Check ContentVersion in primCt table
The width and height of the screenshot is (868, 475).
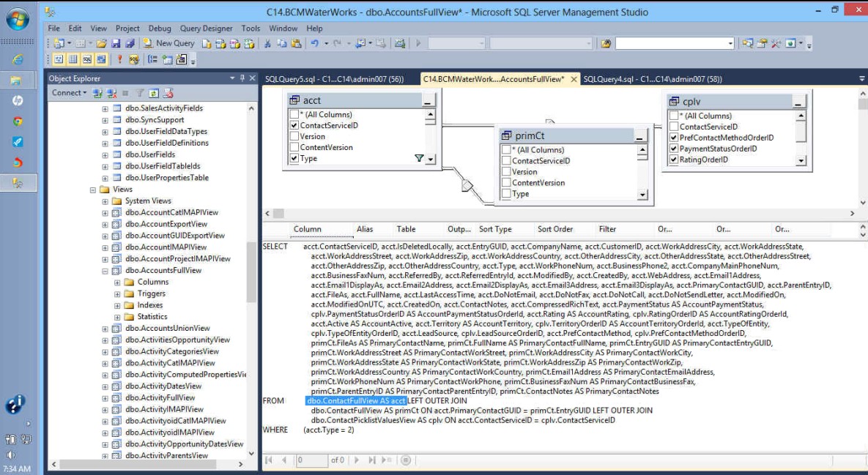[506, 183]
